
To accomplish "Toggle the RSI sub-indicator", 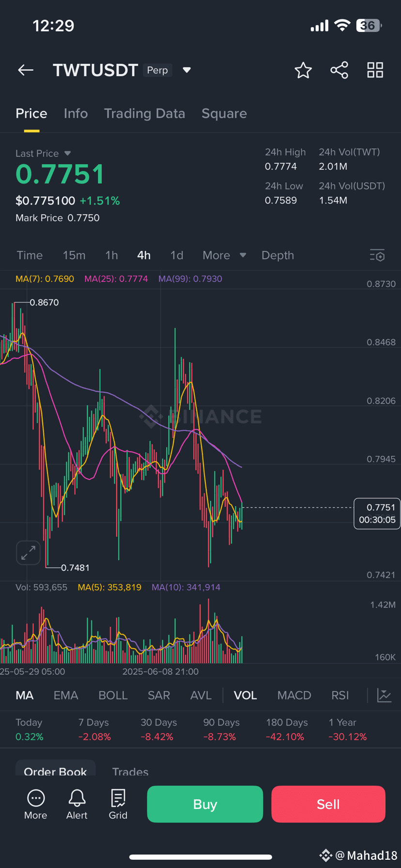I will (x=340, y=696).
